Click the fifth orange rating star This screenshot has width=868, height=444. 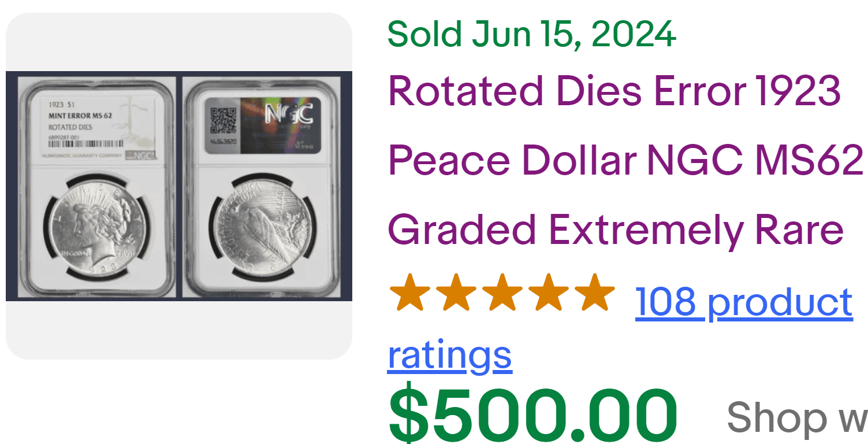pos(595,293)
